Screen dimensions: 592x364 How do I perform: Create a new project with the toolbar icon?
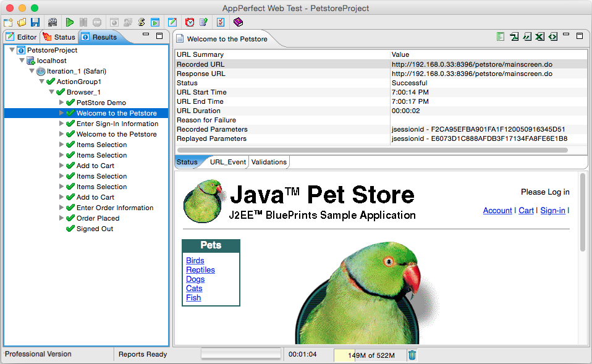point(8,22)
